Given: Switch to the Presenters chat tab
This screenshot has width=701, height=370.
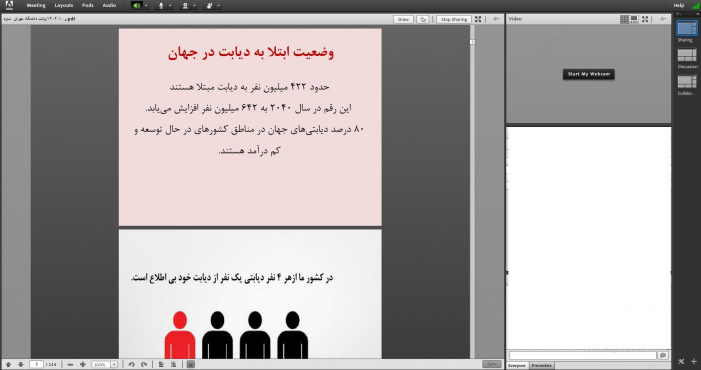Looking at the screenshot, I should tap(541, 366).
